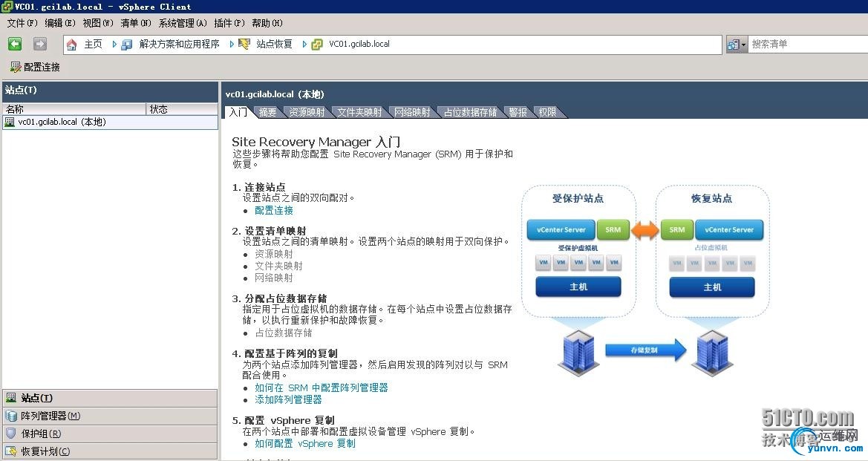The image size is (868, 461).
Task: Click the VC01.gcilab.local breadcrumb text
Action: tap(359, 45)
